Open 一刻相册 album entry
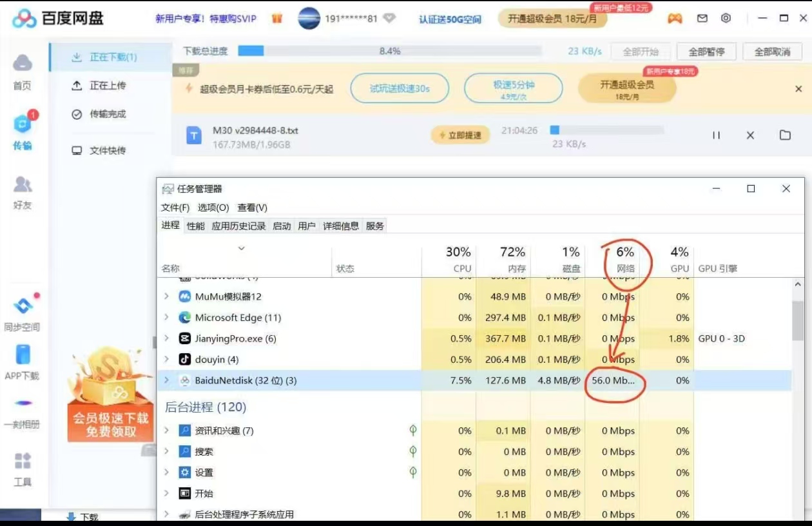Screen dimensions: 812x526 point(23,414)
